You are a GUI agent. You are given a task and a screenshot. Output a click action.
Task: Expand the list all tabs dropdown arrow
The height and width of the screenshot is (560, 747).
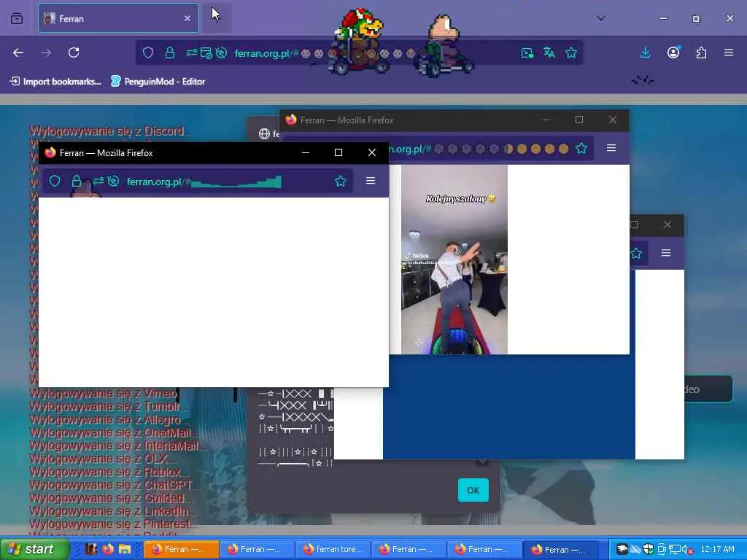[x=601, y=18]
